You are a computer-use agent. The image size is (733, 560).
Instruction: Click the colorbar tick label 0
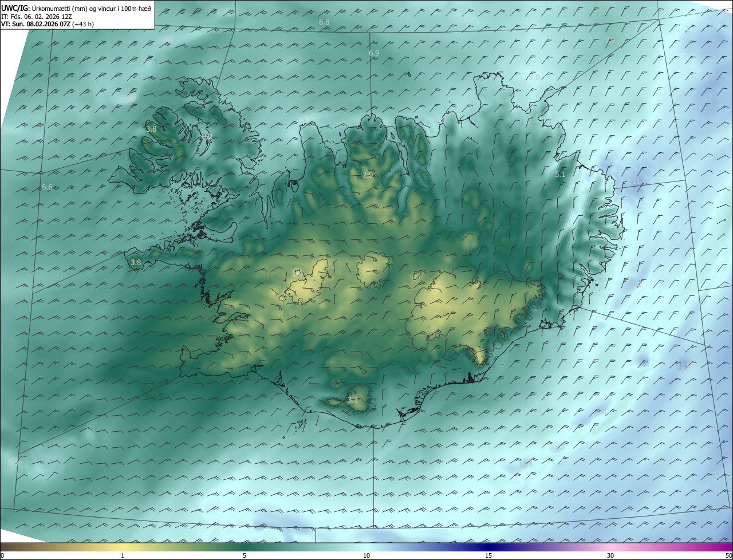(2, 555)
